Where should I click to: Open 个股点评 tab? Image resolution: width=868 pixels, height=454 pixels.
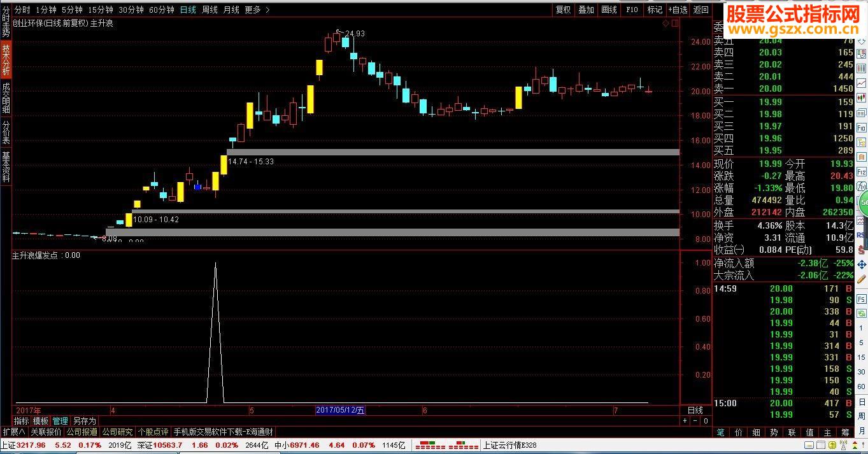[153, 432]
